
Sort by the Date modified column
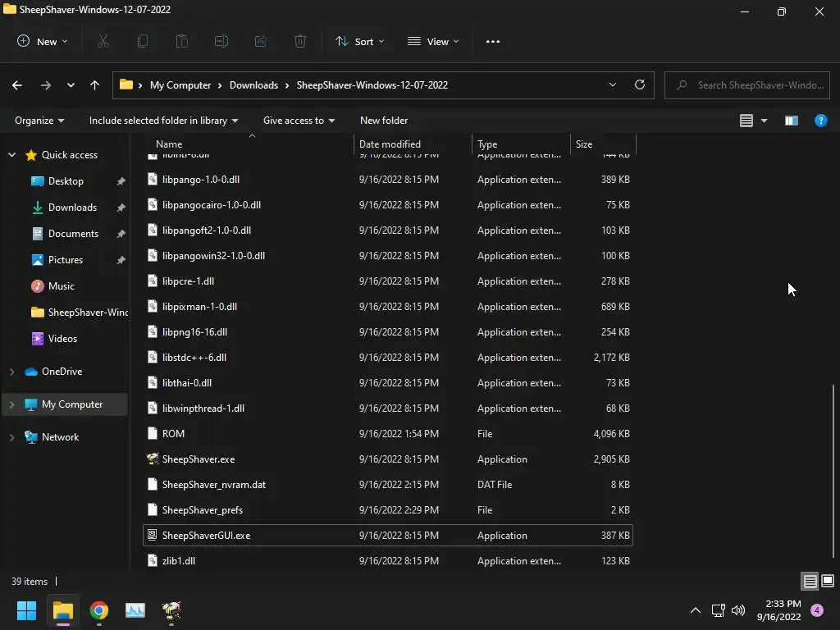[x=413, y=144]
